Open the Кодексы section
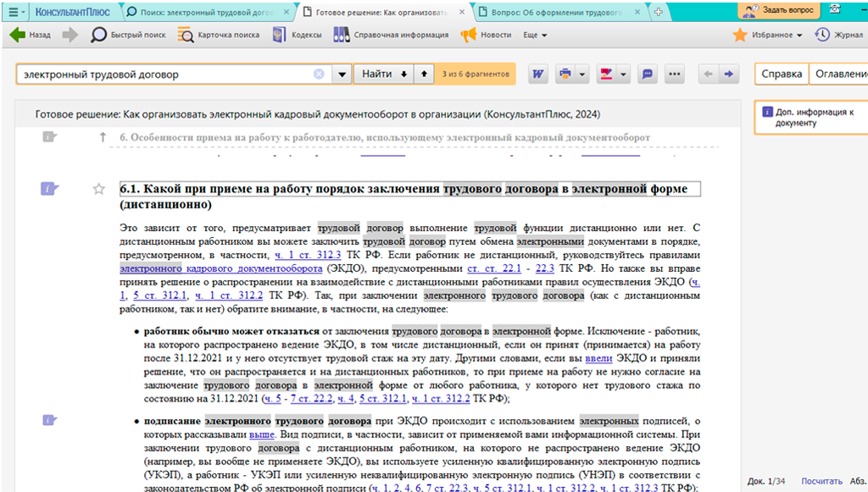The image size is (868, 492). pyautogui.click(x=297, y=35)
